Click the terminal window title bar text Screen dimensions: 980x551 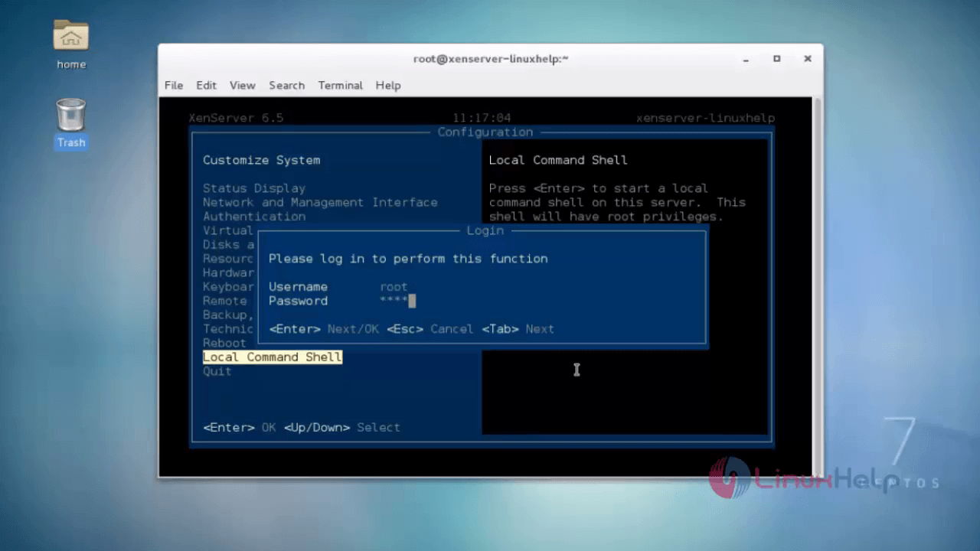[x=491, y=59]
